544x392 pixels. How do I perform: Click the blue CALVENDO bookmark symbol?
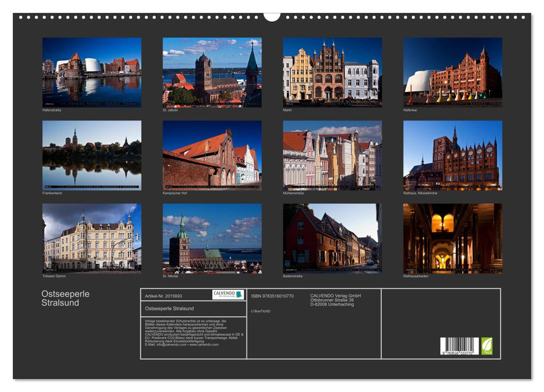pos(238,295)
